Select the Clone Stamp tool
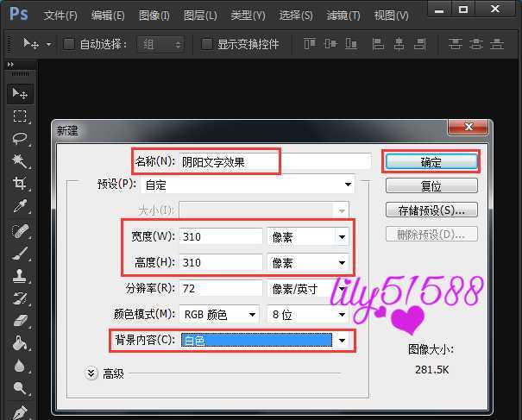 (x=20, y=276)
